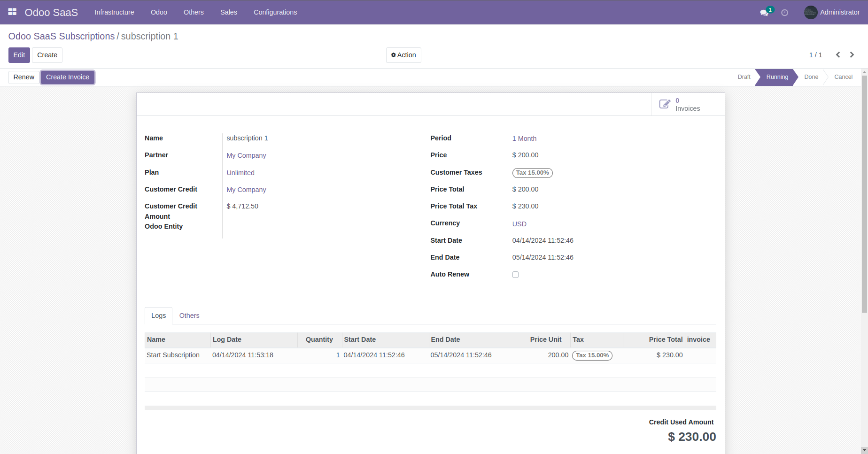
Task: Open the apps grid menu
Action: (x=12, y=12)
